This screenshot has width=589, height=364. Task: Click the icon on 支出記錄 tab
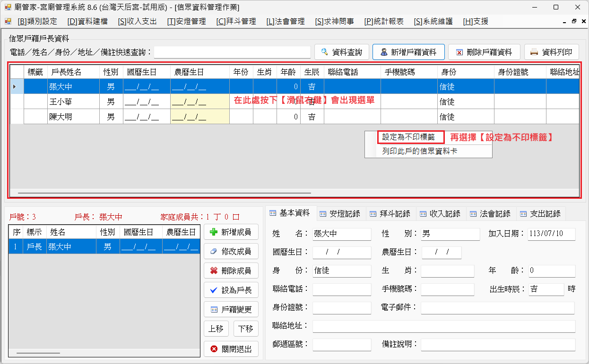pos(523,214)
